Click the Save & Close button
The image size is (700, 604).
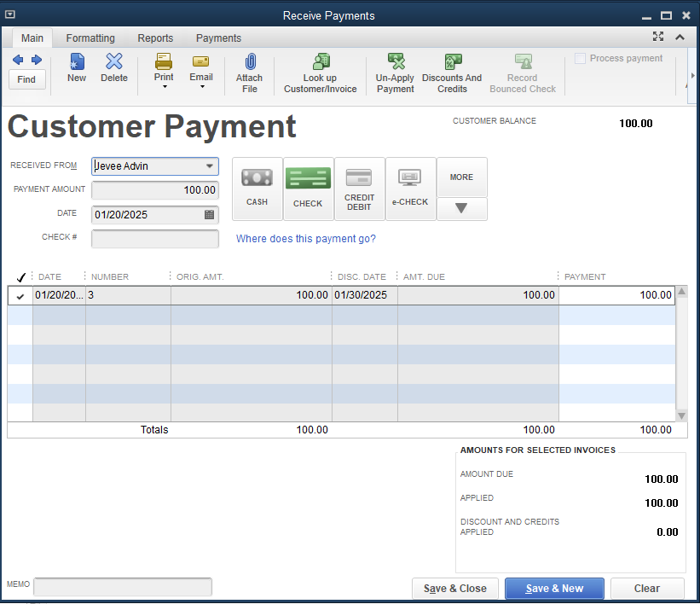(455, 589)
